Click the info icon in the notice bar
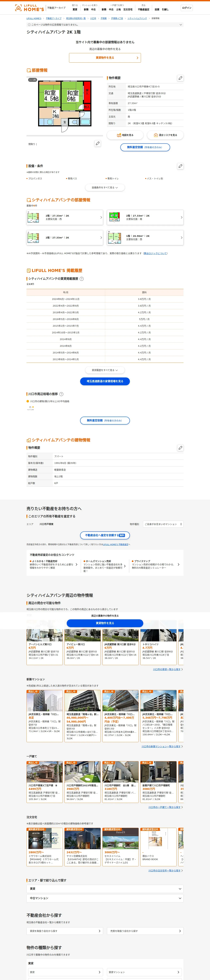Screen dimensions: 210x980 [29, 25]
